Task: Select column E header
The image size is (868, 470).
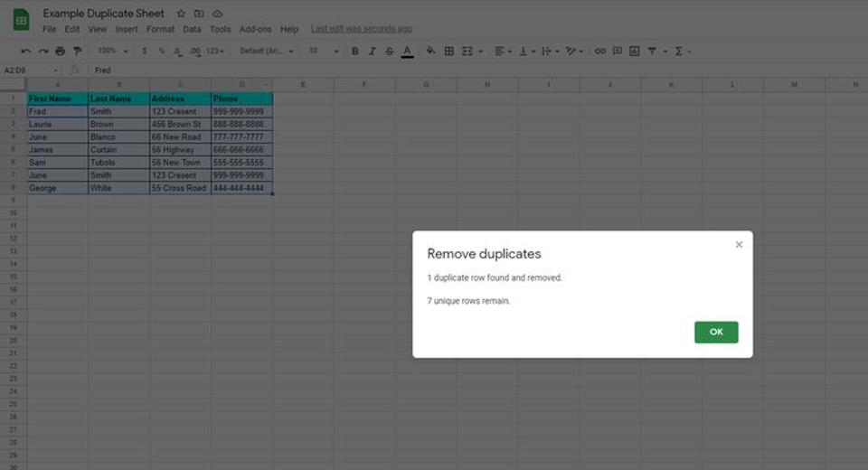Action: [x=304, y=85]
